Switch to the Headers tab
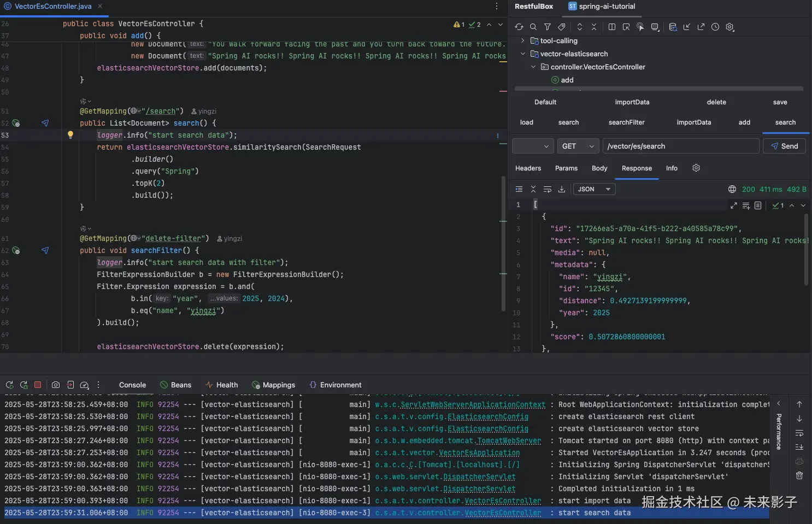 (528, 168)
